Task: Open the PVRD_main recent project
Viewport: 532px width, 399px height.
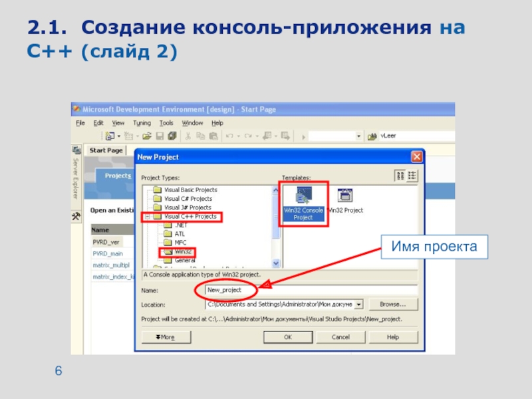Action: (x=108, y=254)
